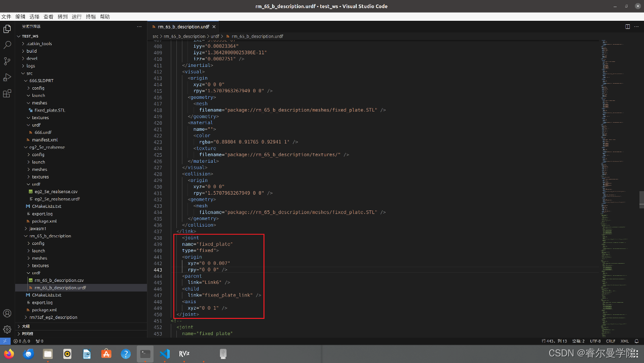Open the Run and Debug view
Image resolution: width=644 pixels, height=363 pixels.
pyautogui.click(x=7, y=78)
